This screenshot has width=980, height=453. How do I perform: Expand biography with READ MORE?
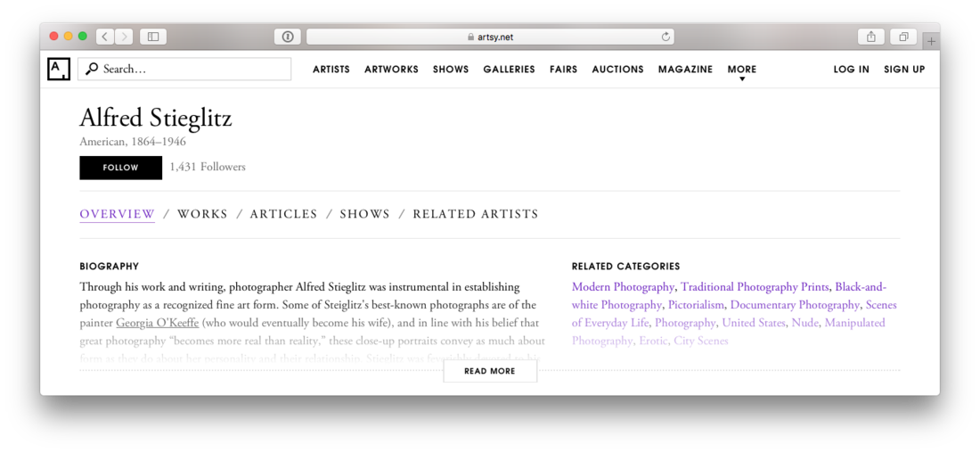(x=490, y=371)
